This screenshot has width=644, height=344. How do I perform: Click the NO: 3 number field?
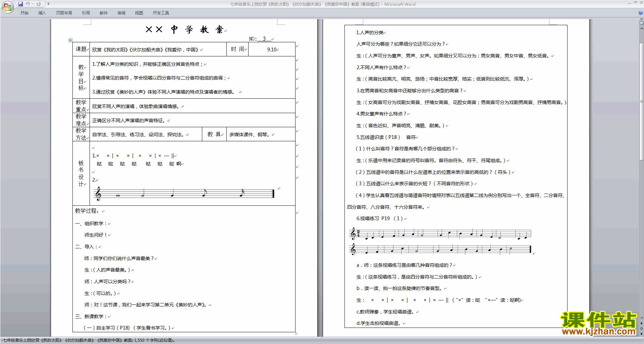(x=264, y=39)
